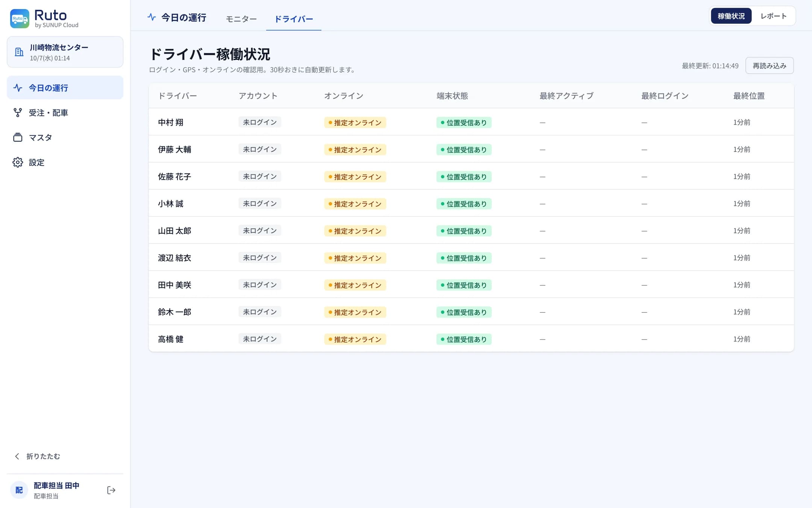Click driver name 田中 美咲
Viewport: 812px width, 508px height.
tap(174, 285)
